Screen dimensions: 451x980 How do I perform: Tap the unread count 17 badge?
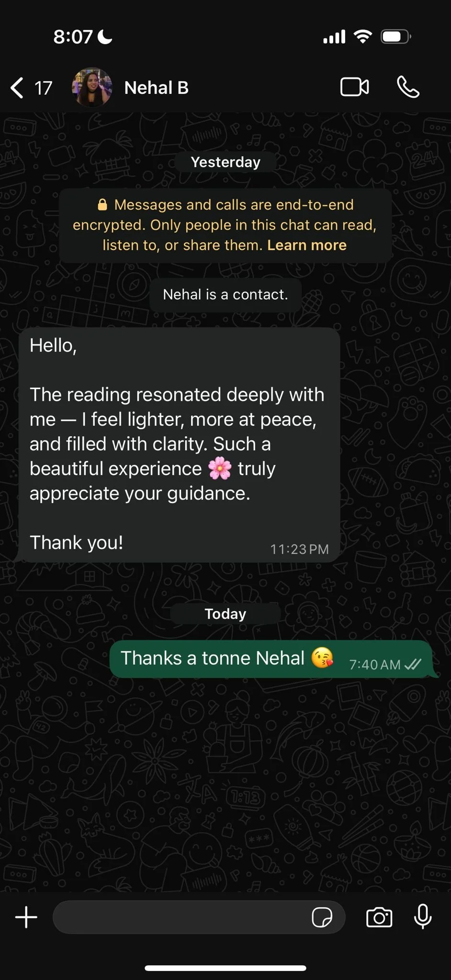[43, 88]
